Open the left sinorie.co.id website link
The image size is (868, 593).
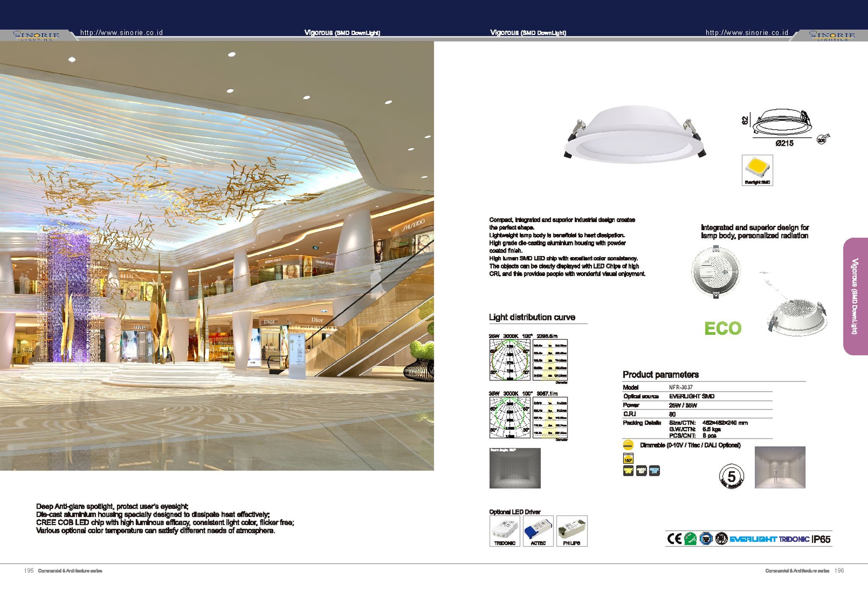pyautogui.click(x=122, y=33)
